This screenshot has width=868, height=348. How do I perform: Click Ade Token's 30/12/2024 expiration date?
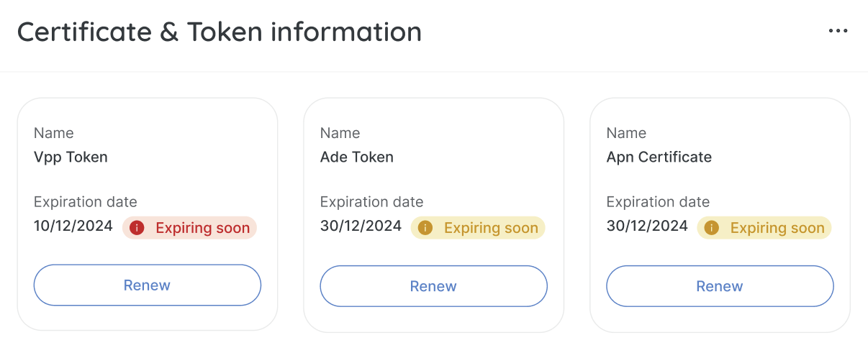tap(361, 226)
